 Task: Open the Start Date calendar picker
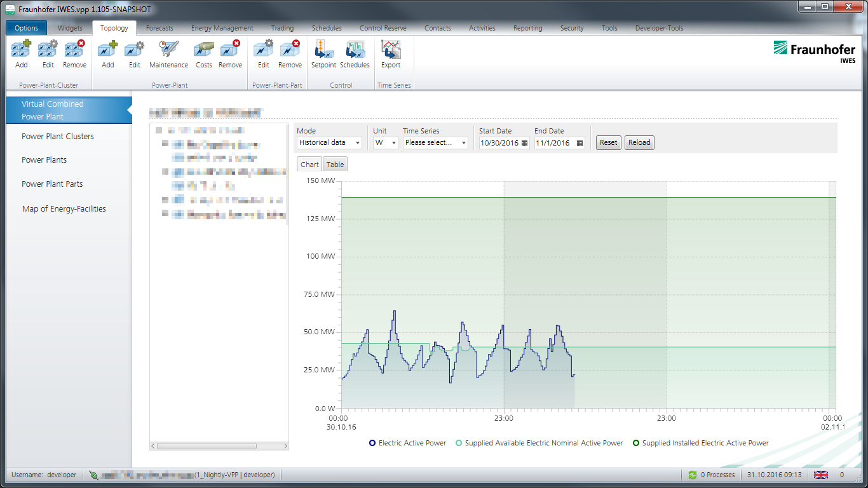coord(524,143)
